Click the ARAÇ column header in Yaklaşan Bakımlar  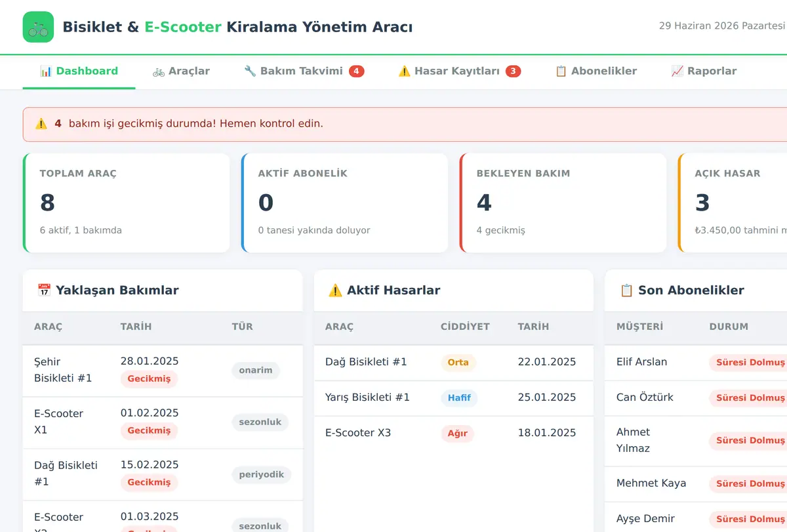pyautogui.click(x=48, y=327)
